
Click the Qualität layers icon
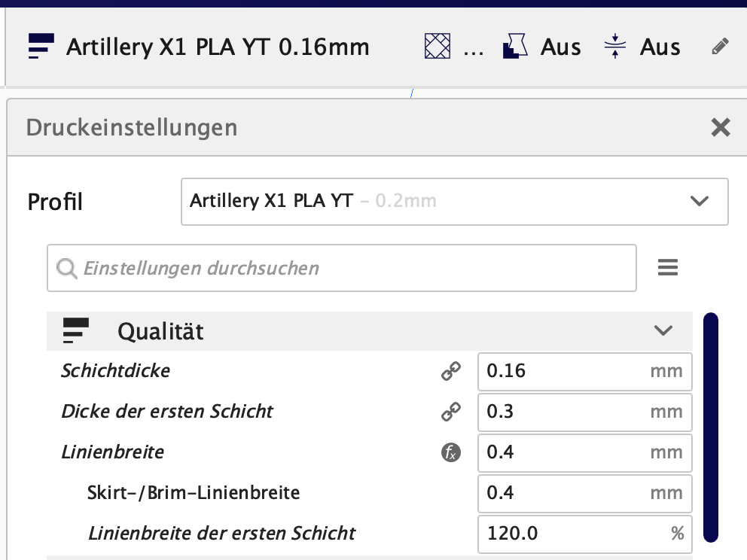(x=76, y=330)
